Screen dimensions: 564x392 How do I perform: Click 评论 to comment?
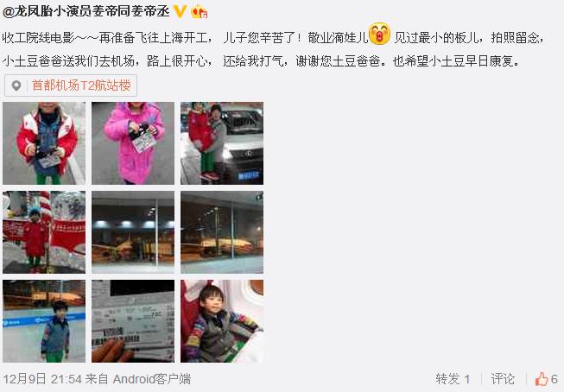pos(503,379)
